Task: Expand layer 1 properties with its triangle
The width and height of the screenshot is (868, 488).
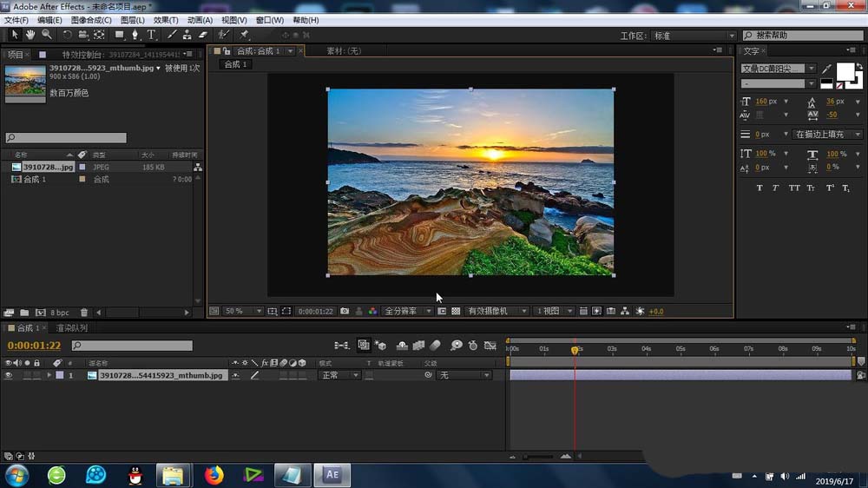Action: tap(49, 376)
